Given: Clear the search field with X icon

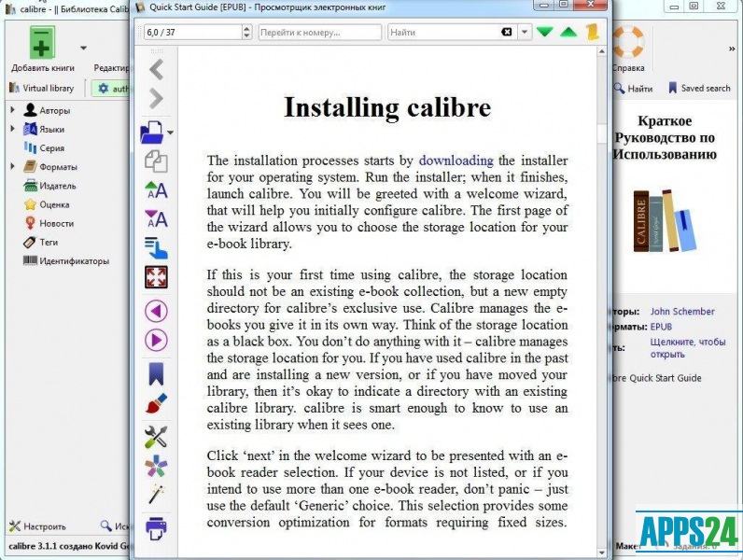Looking at the screenshot, I should [x=507, y=33].
